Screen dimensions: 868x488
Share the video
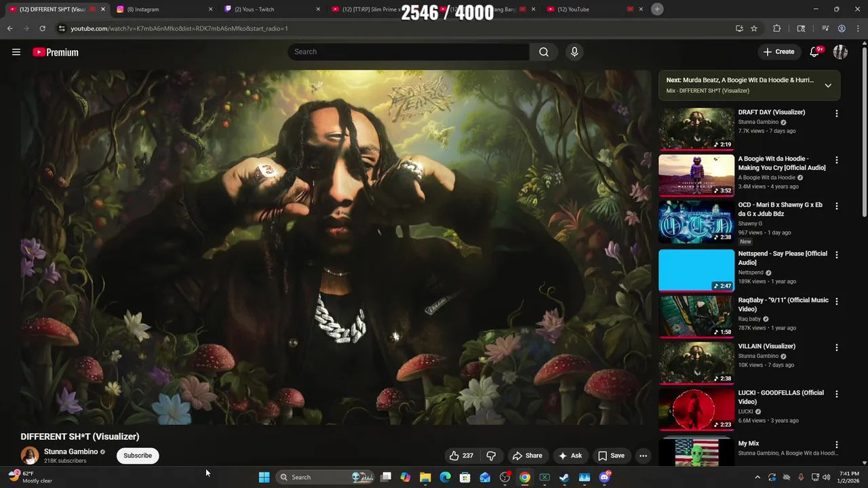click(527, 455)
